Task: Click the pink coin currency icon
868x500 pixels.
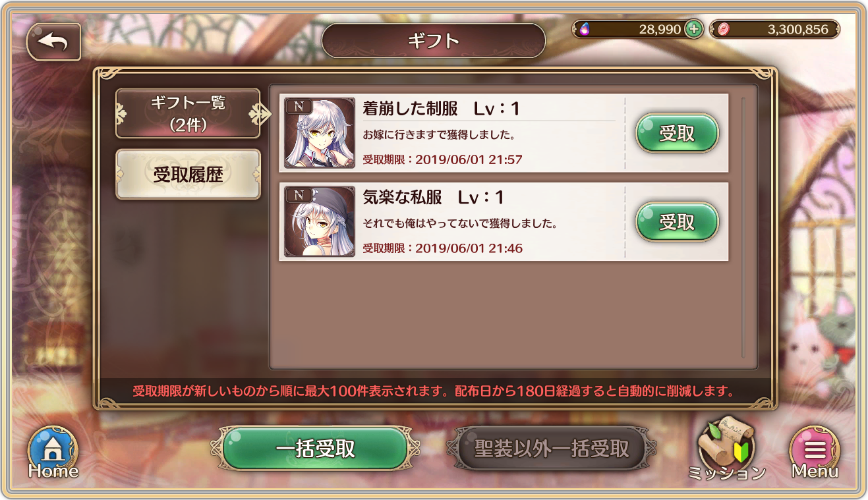Action: point(722,29)
